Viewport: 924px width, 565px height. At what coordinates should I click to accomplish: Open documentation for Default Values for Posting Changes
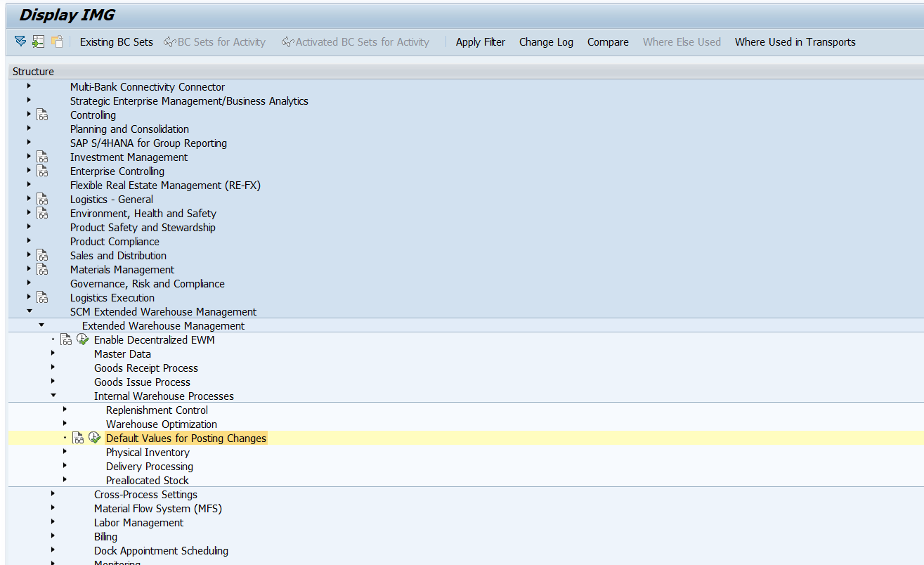pyautogui.click(x=78, y=437)
